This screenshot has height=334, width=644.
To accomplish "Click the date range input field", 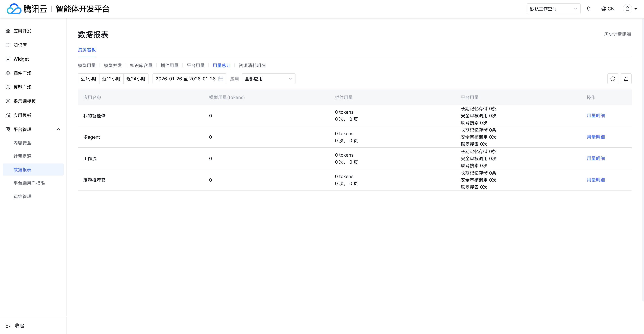I will [x=185, y=79].
